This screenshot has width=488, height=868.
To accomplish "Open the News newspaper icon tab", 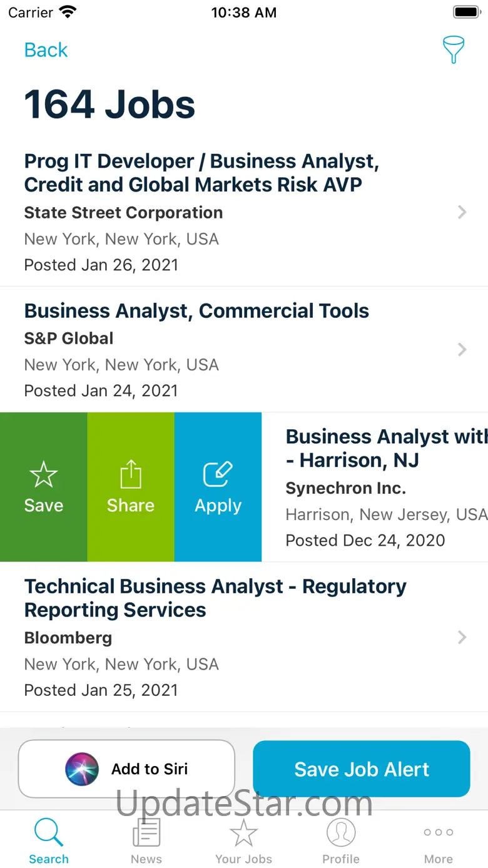I will coord(146,840).
